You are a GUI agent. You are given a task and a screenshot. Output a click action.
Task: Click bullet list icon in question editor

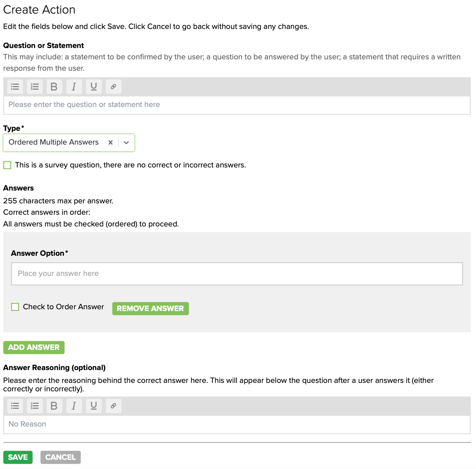pos(15,87)
